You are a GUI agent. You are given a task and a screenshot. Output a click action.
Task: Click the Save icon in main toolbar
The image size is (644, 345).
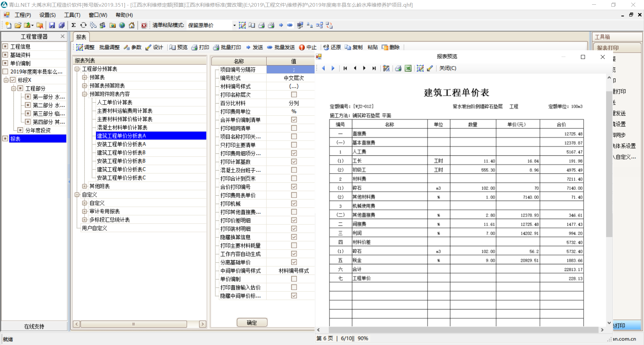pos(52,25)
